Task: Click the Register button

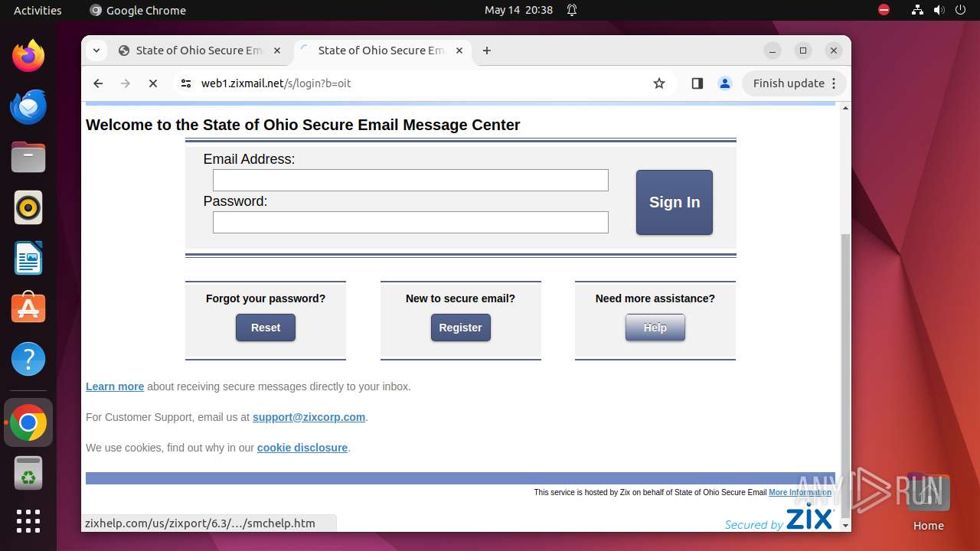Action: pyautogui.click(x=460, y=328)
